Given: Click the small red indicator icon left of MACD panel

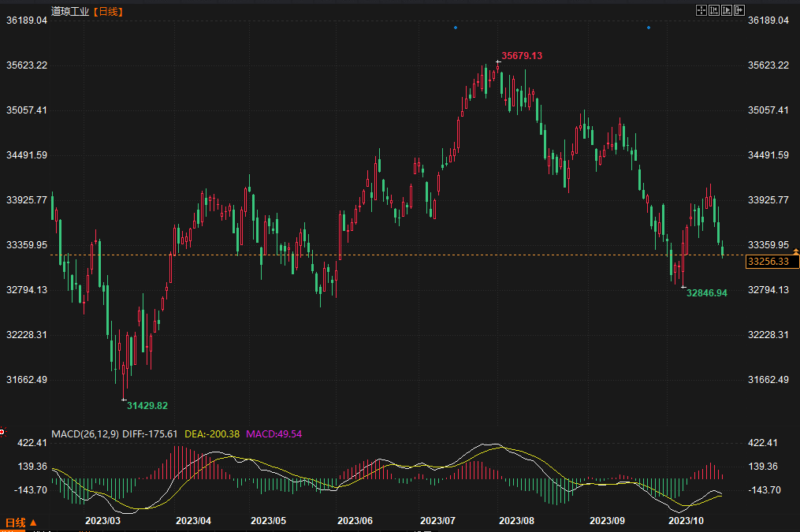Looking at the screenshot, I should [x=2, y=432].
